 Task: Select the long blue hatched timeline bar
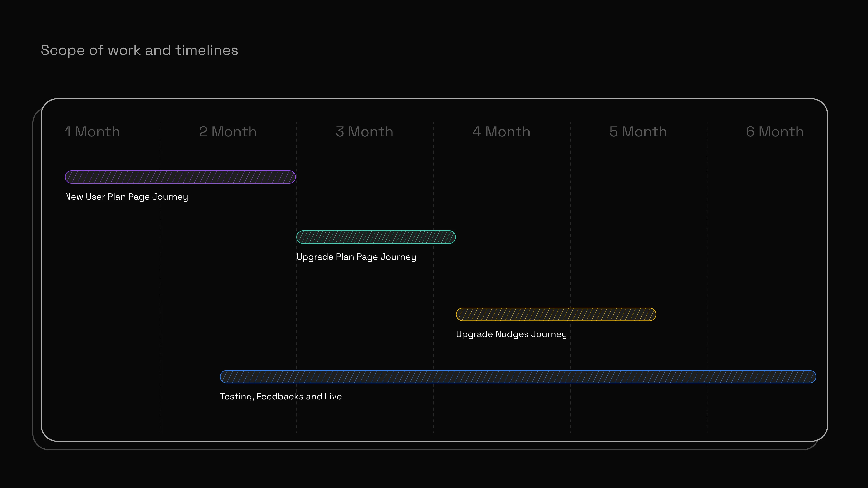(x=518, y=377)
